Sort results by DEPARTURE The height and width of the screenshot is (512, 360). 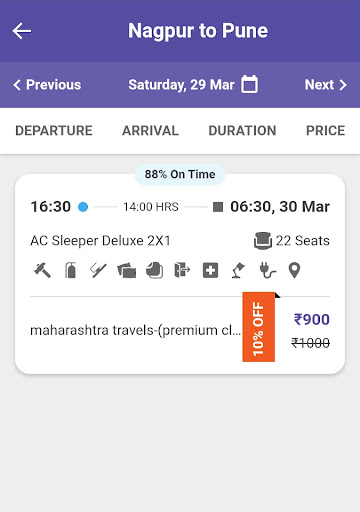pyautogui.click(x=54, y=130)
